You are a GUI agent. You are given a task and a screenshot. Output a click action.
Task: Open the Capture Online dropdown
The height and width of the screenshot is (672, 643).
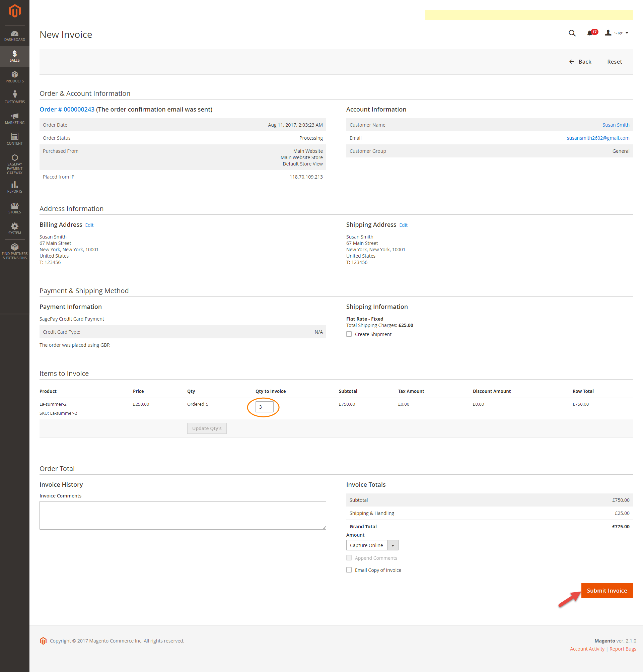click(392, 545)
